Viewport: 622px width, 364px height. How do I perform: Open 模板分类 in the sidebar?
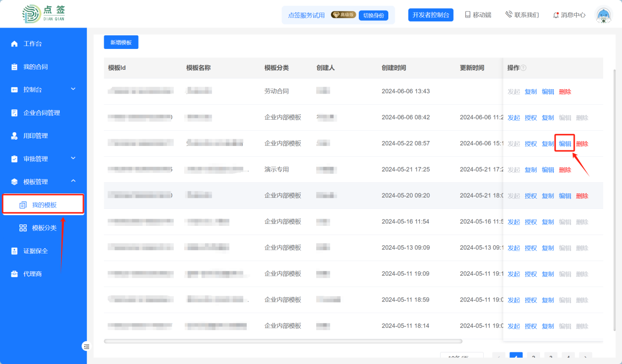pyautogui.click(x=44, y=228)
